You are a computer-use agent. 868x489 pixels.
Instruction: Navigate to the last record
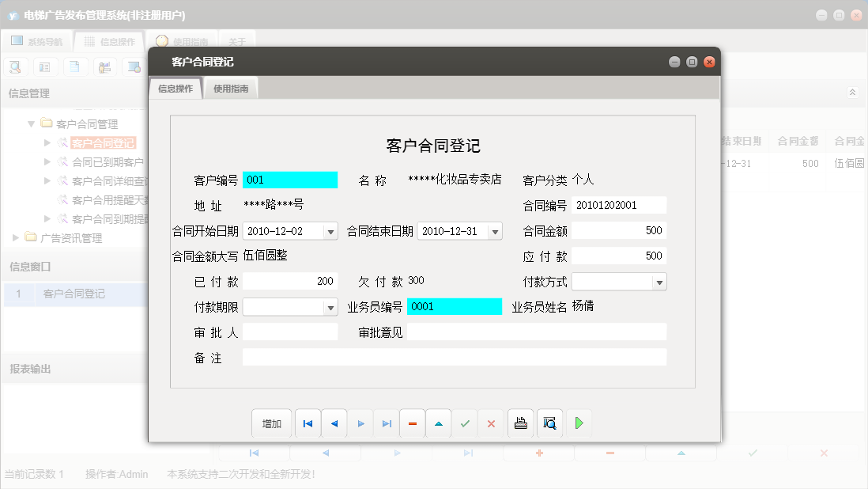387,423
